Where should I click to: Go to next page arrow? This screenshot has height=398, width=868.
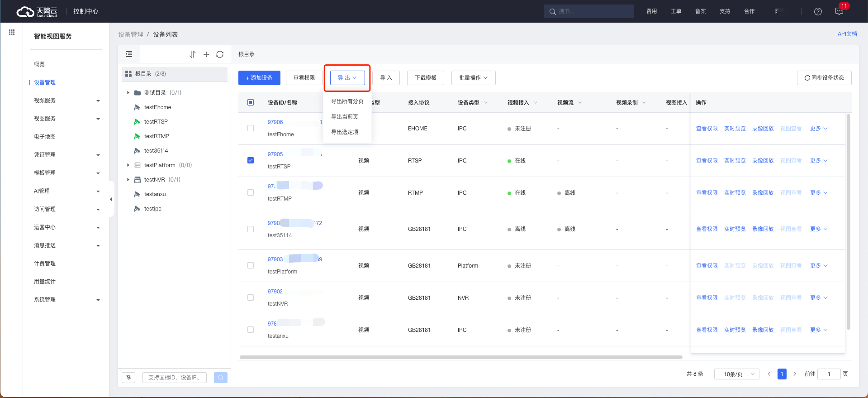795,374
